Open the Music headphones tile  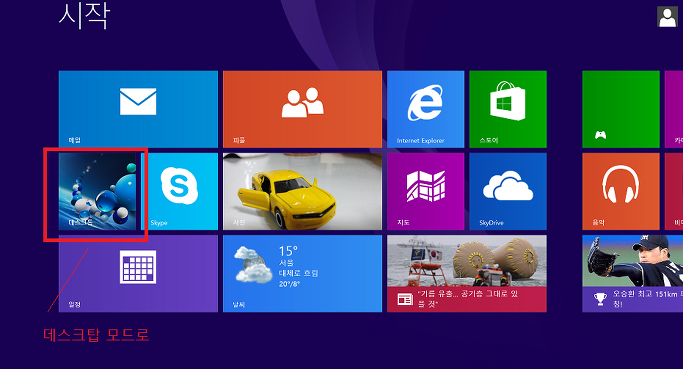621,191
